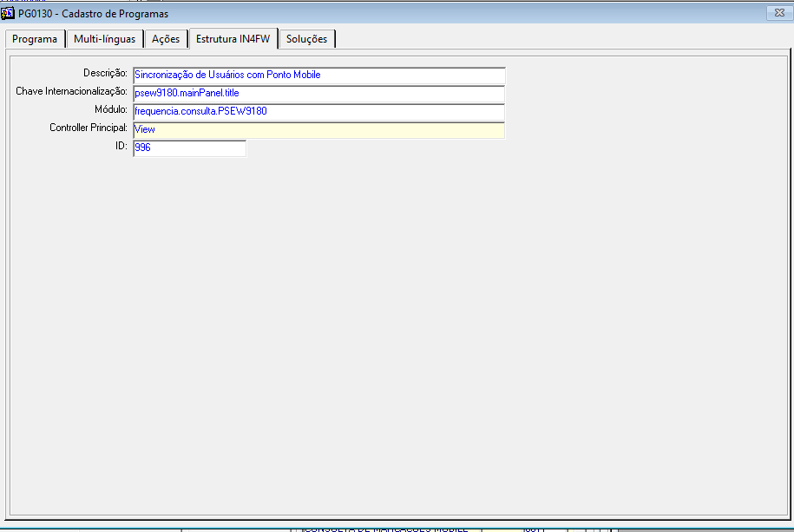The height and width of the screenshot is (532, 794).
Task: Click the Módulo label
Action: pyautogui.click(x=111, y=109)
